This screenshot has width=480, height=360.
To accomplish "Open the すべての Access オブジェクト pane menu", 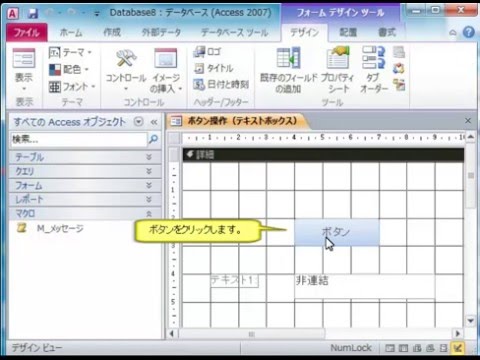I will 139,122.
